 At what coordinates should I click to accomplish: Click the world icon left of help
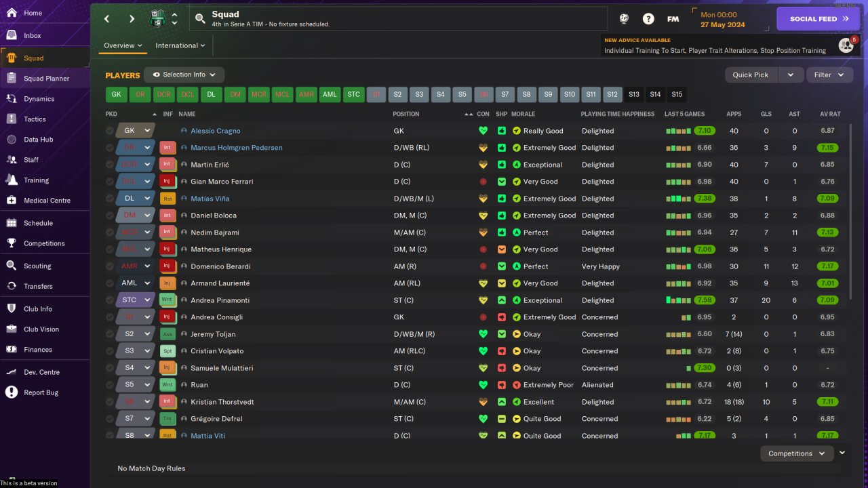click(x=624, y=19)
